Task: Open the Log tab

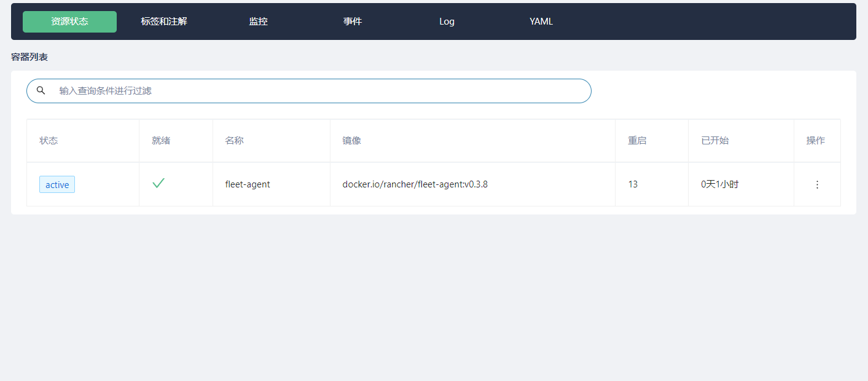Action: [x=447, y=22]
